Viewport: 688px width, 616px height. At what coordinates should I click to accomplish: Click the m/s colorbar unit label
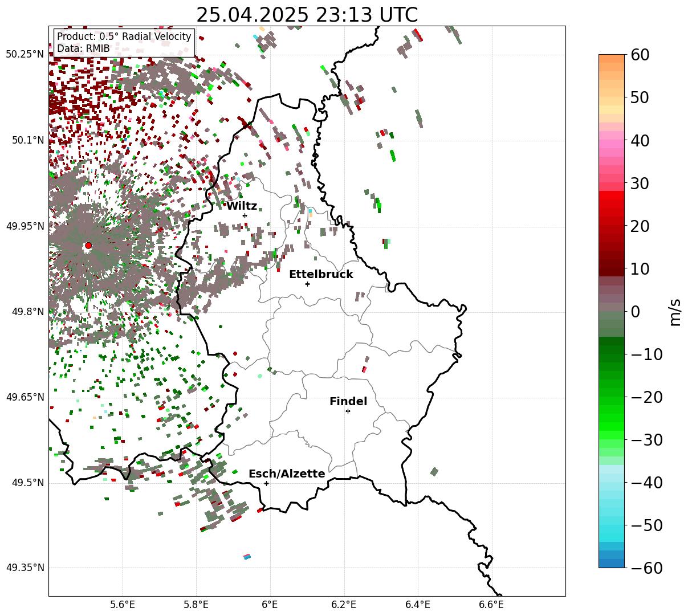point(675,311)
